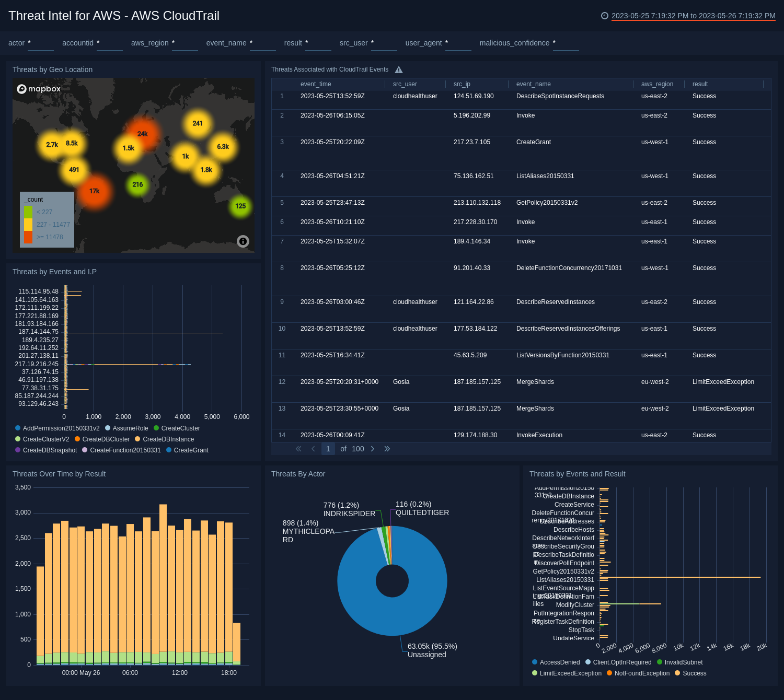784x700 pixels.
Task: Click the previous page chevron in the events table
Action: pos(313,449)
